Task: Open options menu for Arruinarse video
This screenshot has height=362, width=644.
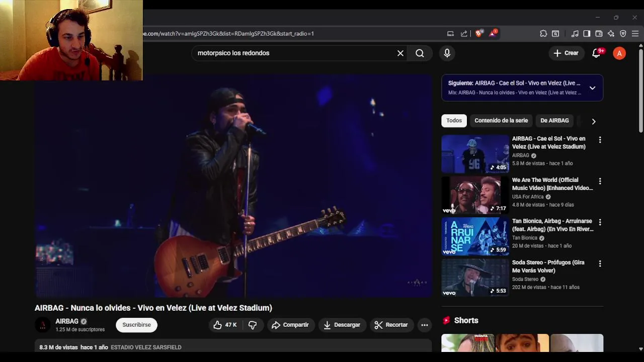Action: [600, 222]
